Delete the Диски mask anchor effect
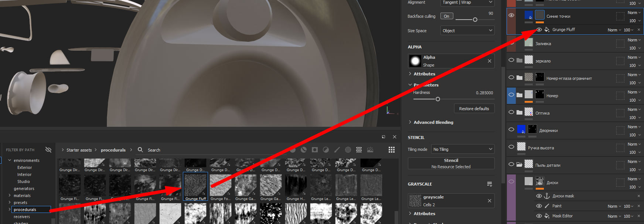Viewport: 644px width, 224px height. (639, 196)
